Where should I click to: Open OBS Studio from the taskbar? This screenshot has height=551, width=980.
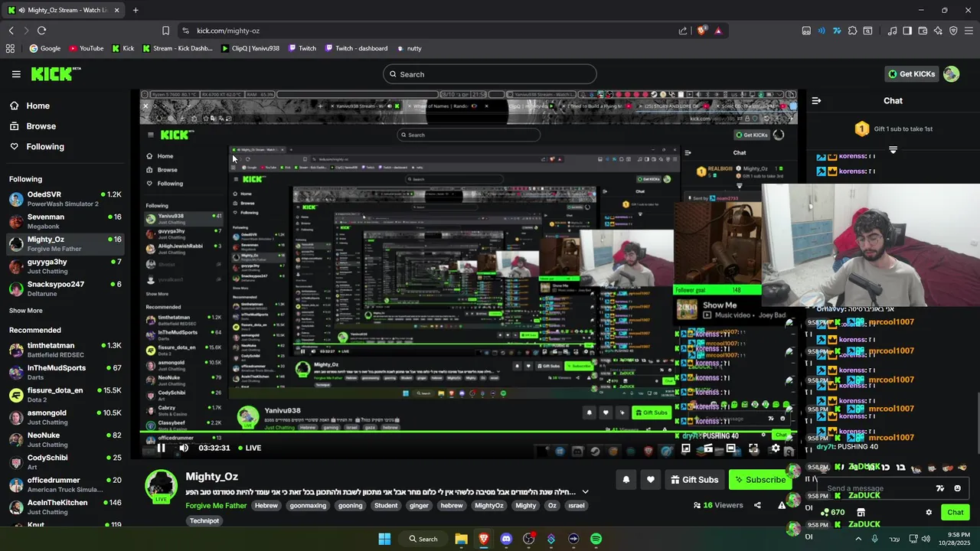pyautogui.click(x=528, y=539)
